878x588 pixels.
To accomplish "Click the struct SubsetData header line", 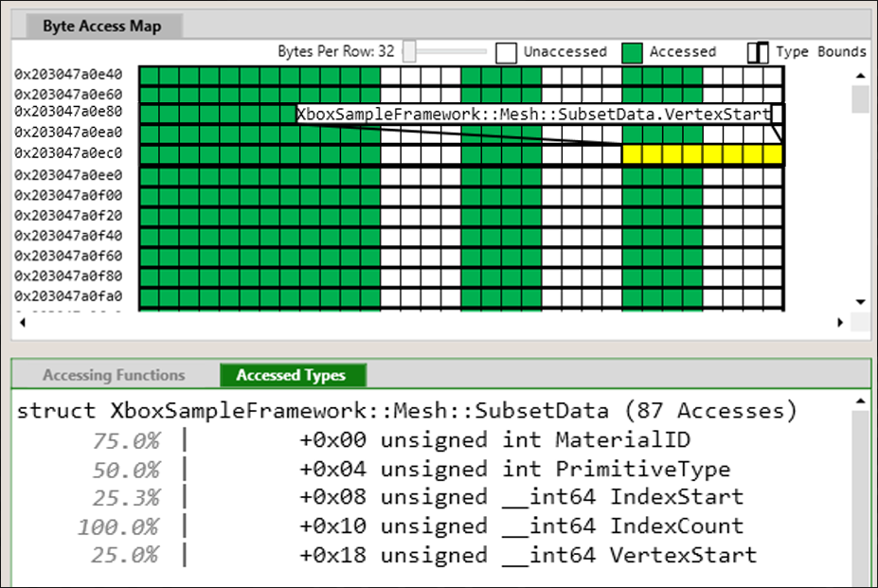I will tap(407, 411).
